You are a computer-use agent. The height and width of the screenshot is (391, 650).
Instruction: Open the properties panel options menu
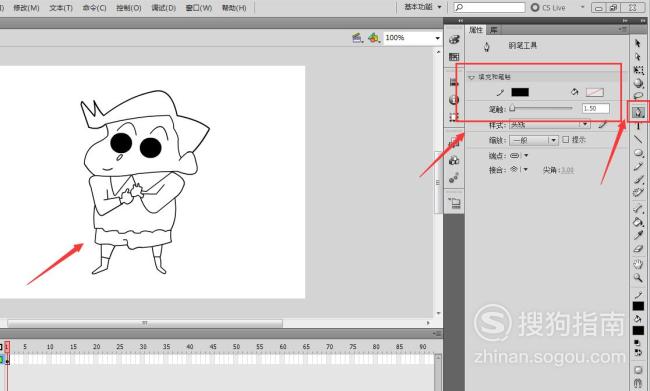pyautogui.click(x=623, y=29)
